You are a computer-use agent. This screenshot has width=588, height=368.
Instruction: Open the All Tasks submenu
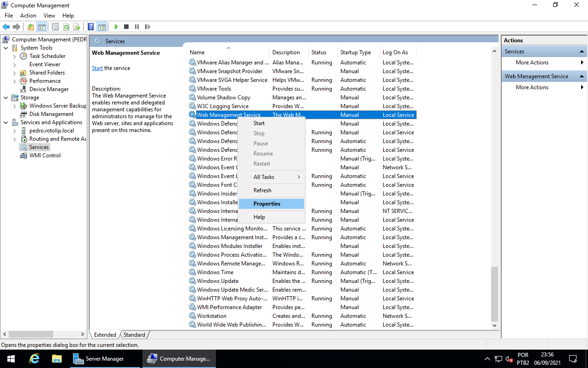tap(264, 177)
